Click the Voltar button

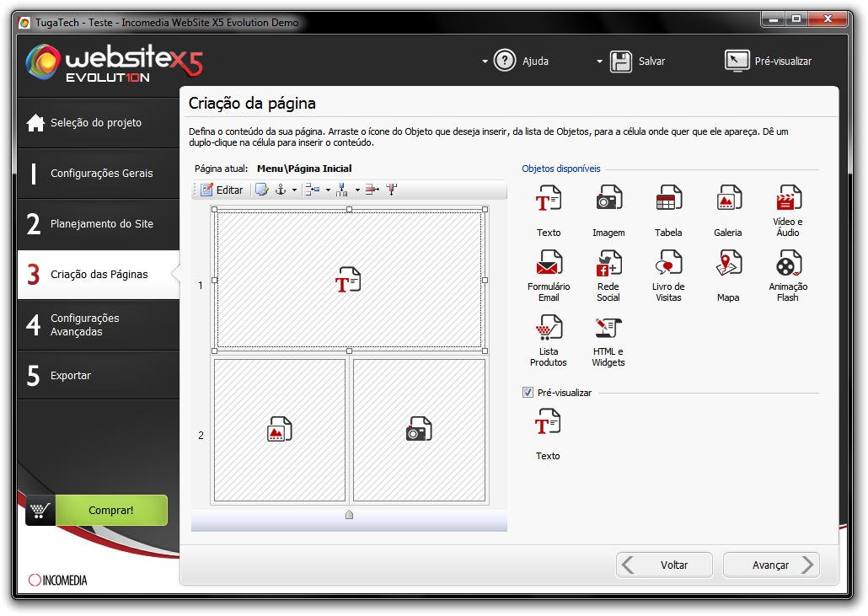[x=664, y=565]
